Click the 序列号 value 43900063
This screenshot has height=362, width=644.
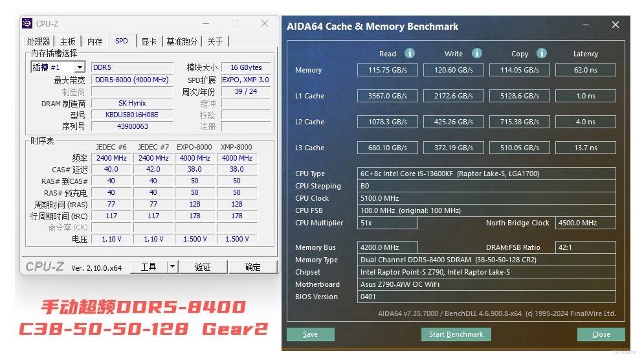132,126
